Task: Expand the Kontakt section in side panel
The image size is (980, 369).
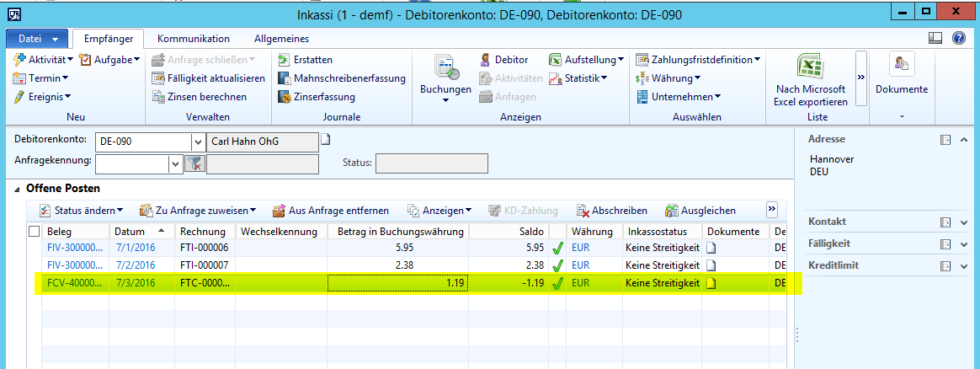Action: [964, 222]
